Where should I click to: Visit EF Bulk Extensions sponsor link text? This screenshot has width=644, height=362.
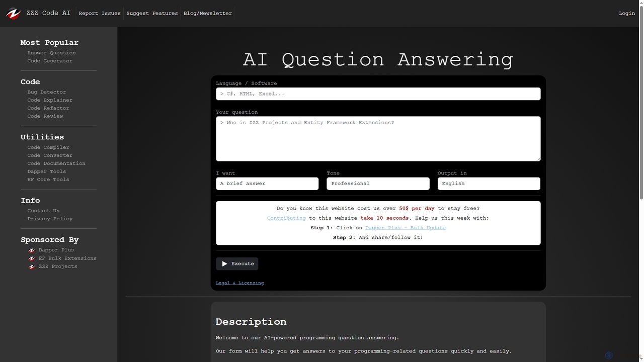(67, 258)
